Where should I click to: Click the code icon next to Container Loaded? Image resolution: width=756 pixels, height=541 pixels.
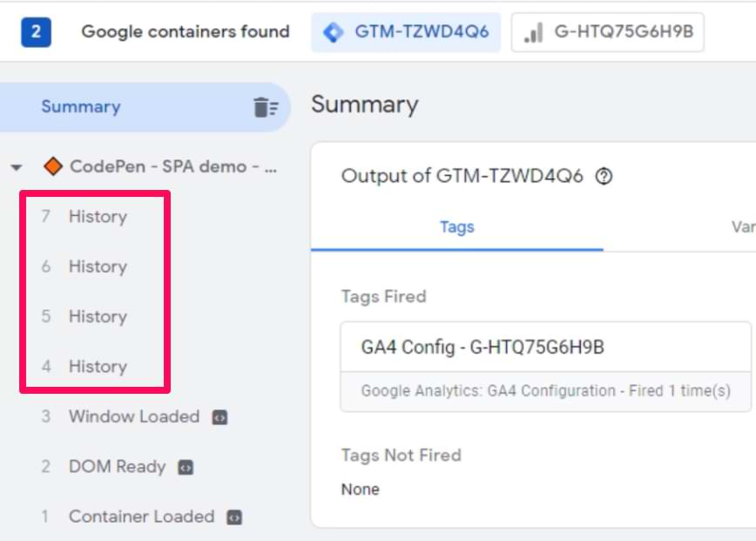234,517
